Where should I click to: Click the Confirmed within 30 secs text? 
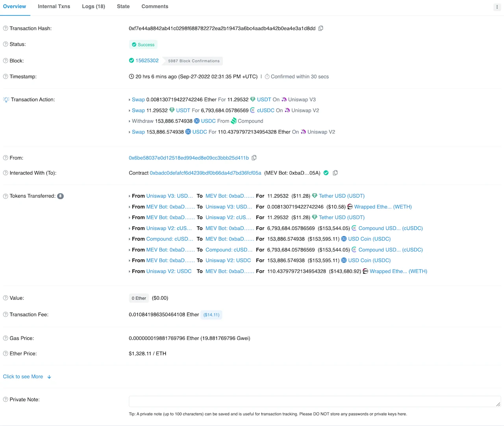(300, 76)
